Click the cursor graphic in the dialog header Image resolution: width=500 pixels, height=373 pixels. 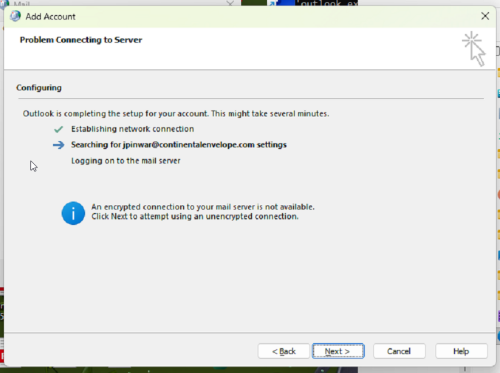(x=474, y=49)
